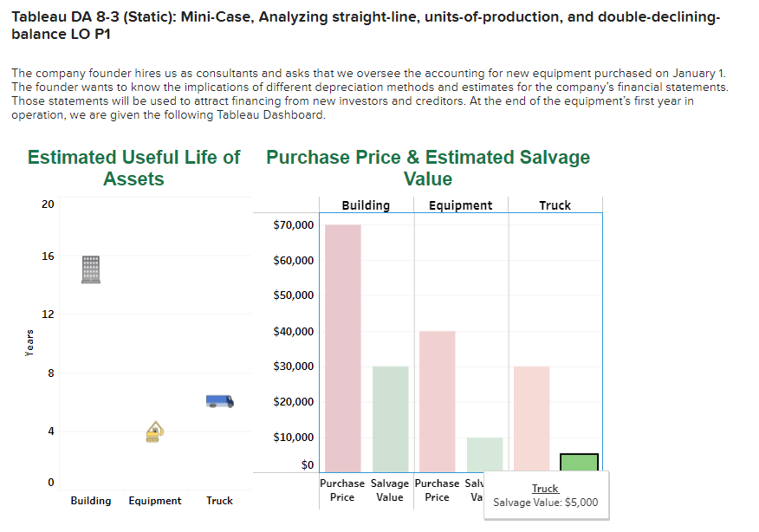Click the Building Salvage Value bar
Viewport: 759px width, 532px height.
click(390, 416)
